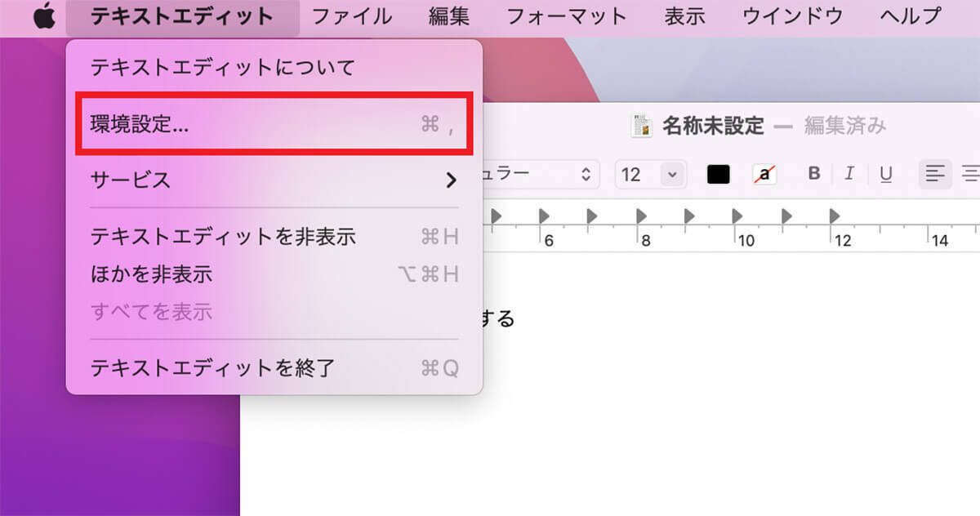This screenshot has width=980, height=516.
Task: Select ほかを非表示 menu entry
Action: pos(274,274)
